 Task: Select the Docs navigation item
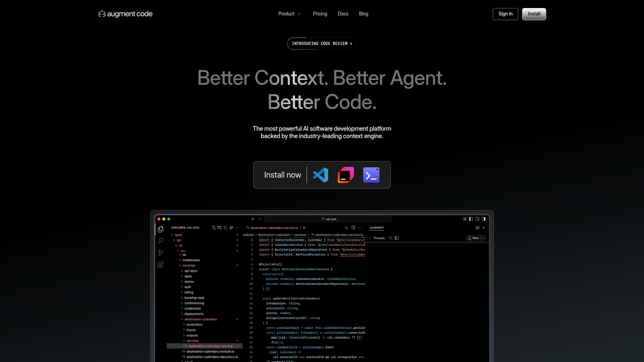(x=343, y=14)
